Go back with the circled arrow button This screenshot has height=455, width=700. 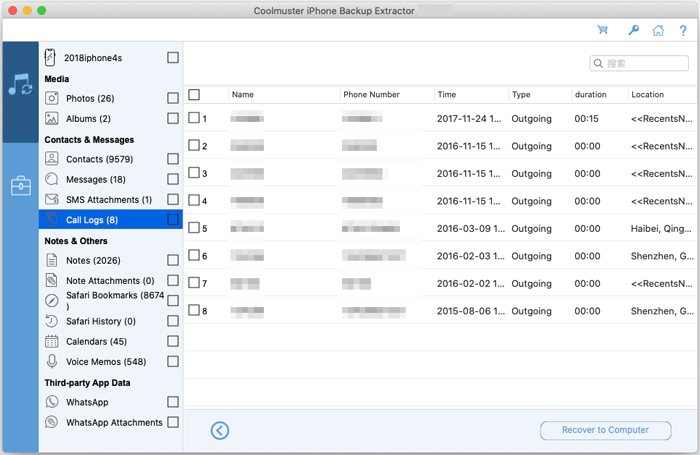tap(220, 430)
